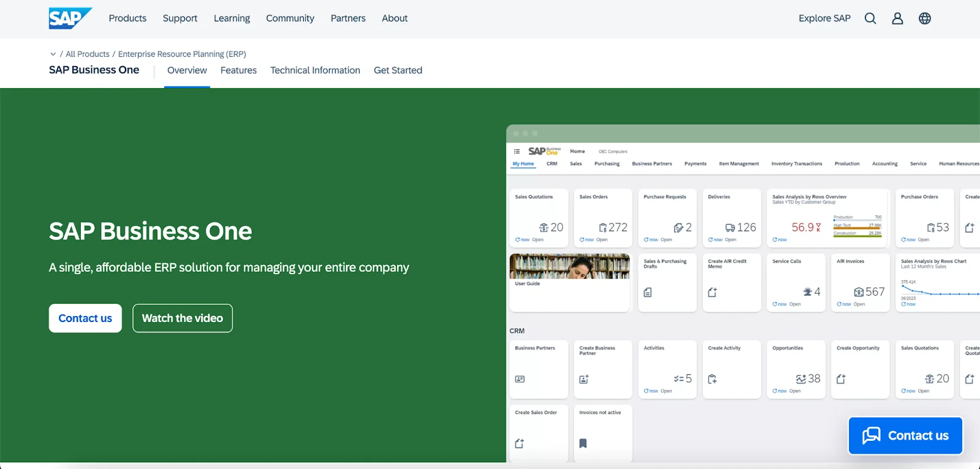Open the Learning navigation menu

[232, 18]
